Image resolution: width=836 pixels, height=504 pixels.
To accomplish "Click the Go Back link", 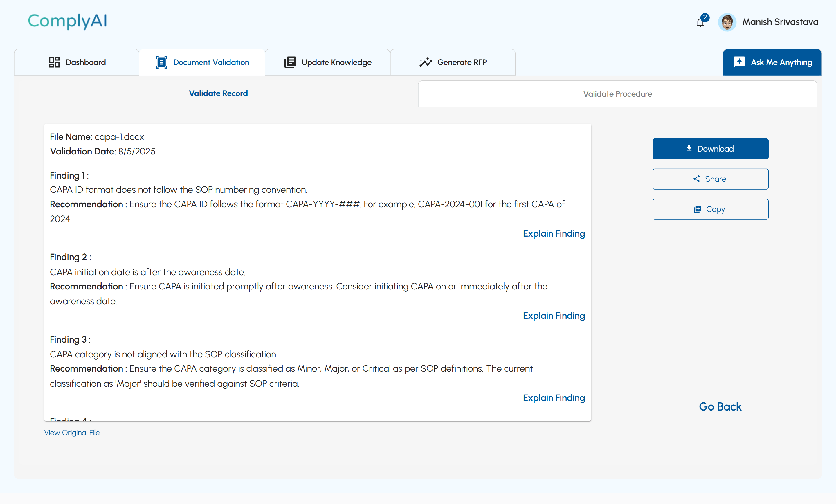I will [720, 406].
